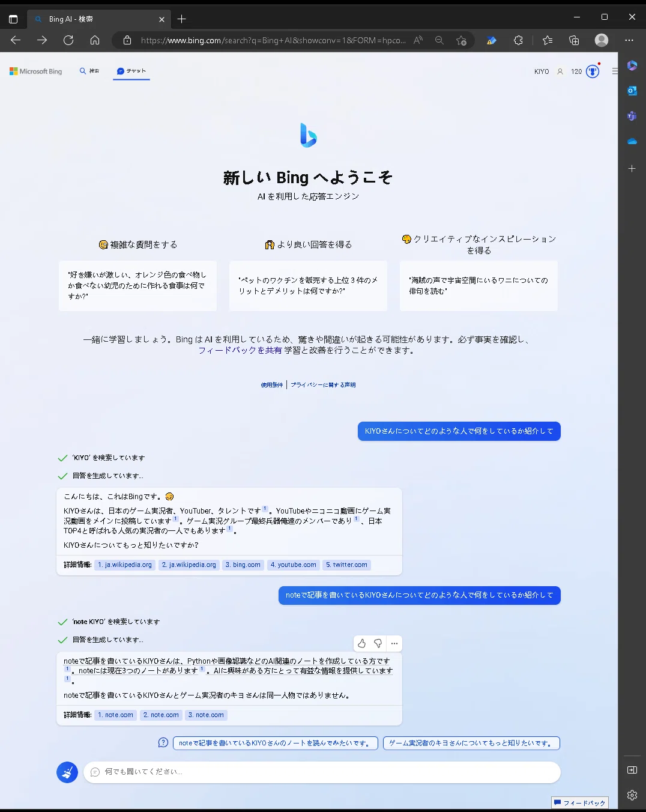The height and width of the screenshot is (812, 646).
Task: Open a new browser tab
Action: 182,19
